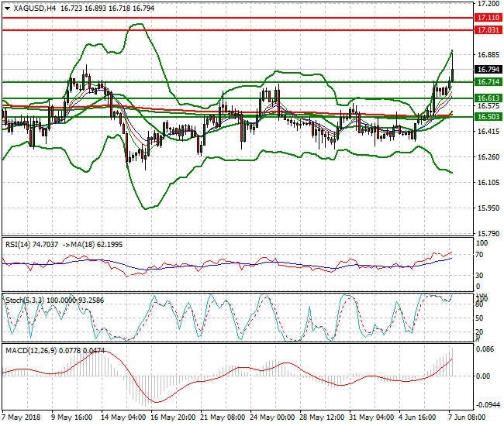The width and height of the screenshot is (504, 426).
Task: Click the 15.790 price axis value
Action: tap(487, 233)
